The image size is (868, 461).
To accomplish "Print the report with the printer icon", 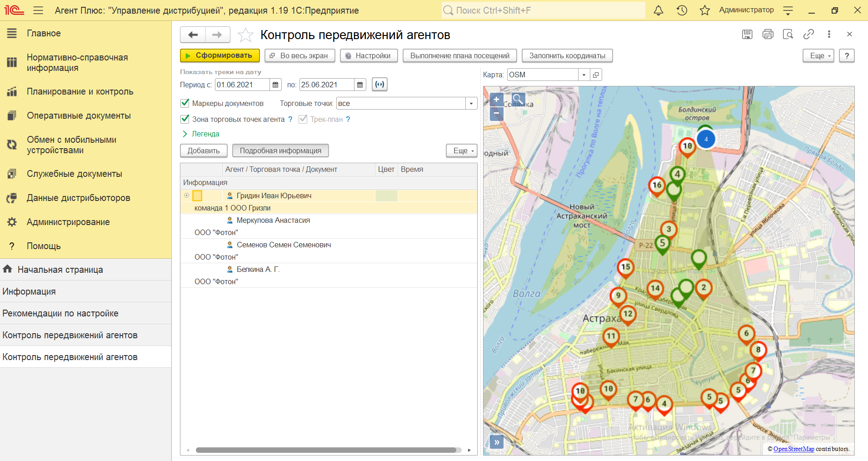I will [x=768, y=34].
